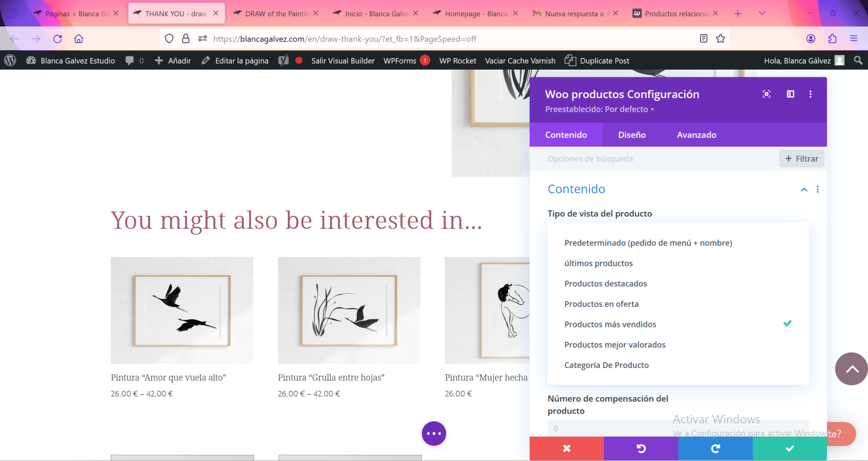
Task: Click Duplicate Post
Action: [597, 61]
